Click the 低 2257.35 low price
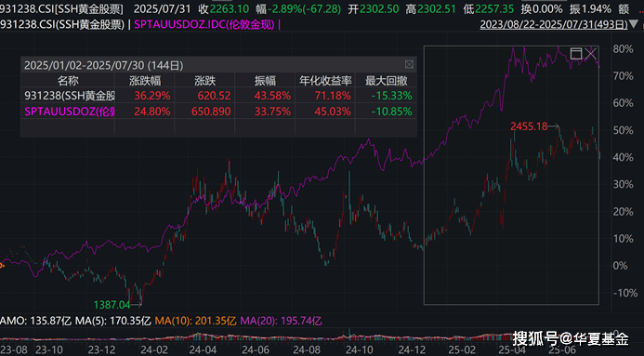Screen dimensions: 644x356 point(489,8)
